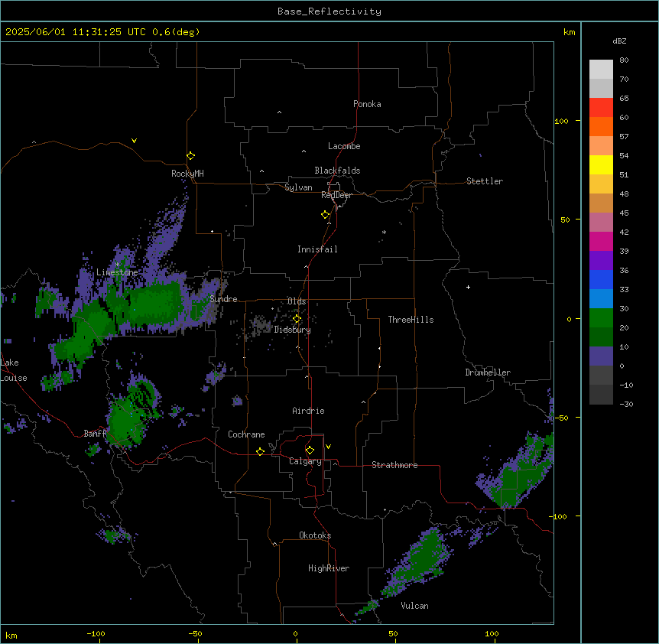Viewport: 659px width, 644px height.
Task: Click the Vulcan town label
Action: click(x=415, y=606)
